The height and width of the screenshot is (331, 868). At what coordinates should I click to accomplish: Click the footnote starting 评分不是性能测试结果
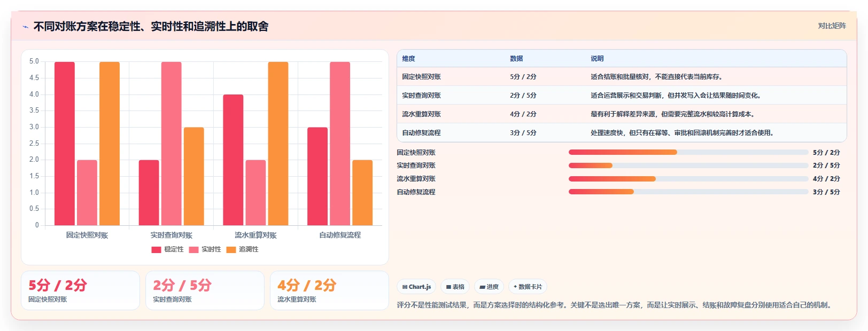coord(615,305)
